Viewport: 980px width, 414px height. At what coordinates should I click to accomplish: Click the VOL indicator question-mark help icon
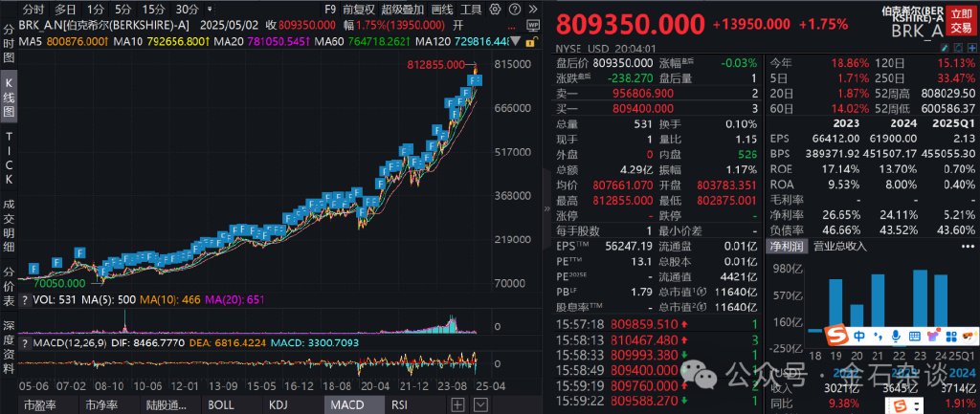click(x=25, y=300)
